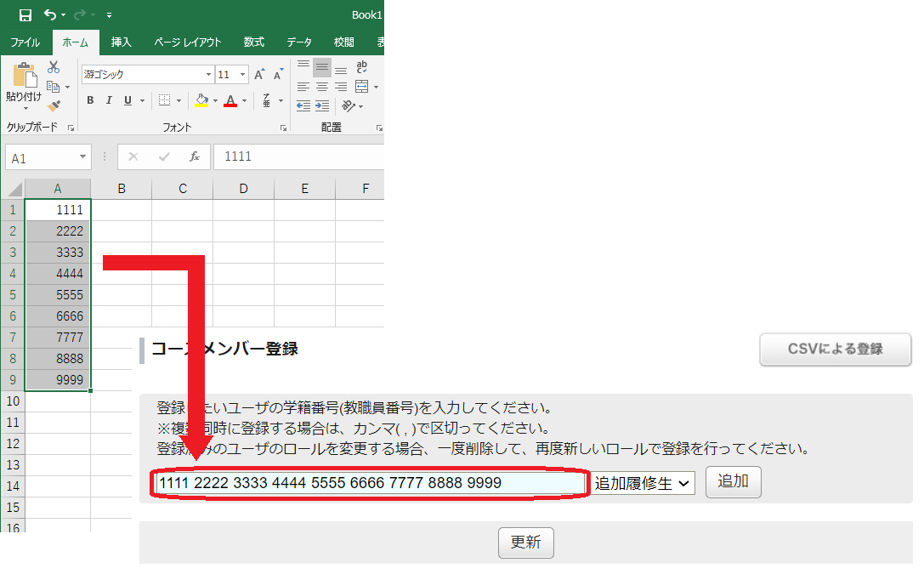Viewport: 924px width, 574px height.
Task: Click the Increase Font Size icon
Action: click(259, 75)
